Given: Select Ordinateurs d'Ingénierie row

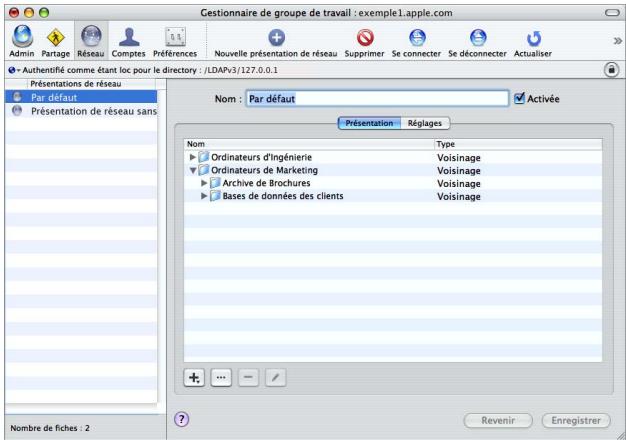Looking at the screenshot, I should pyautogui.click(x=393, y=157).
